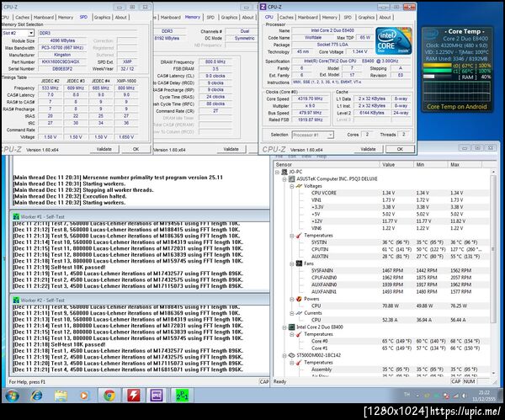The image size is (505, 420).
Task: Click OK in the CPU-Z CPU window
Action: pyautogui.click(x=400, y=149)
